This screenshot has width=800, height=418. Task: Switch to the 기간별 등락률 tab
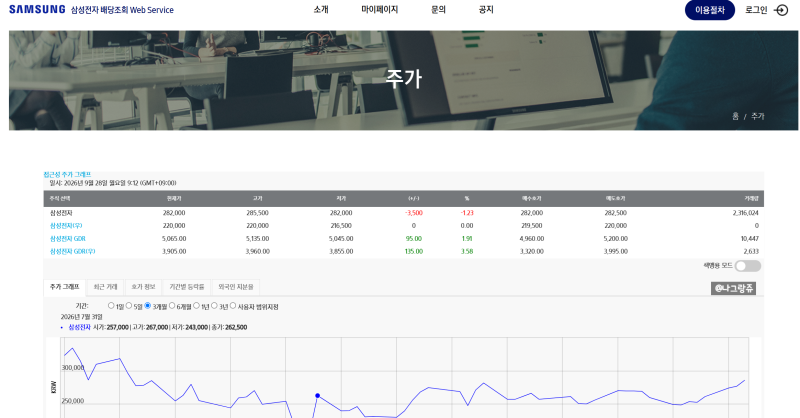tap(187, 287)
